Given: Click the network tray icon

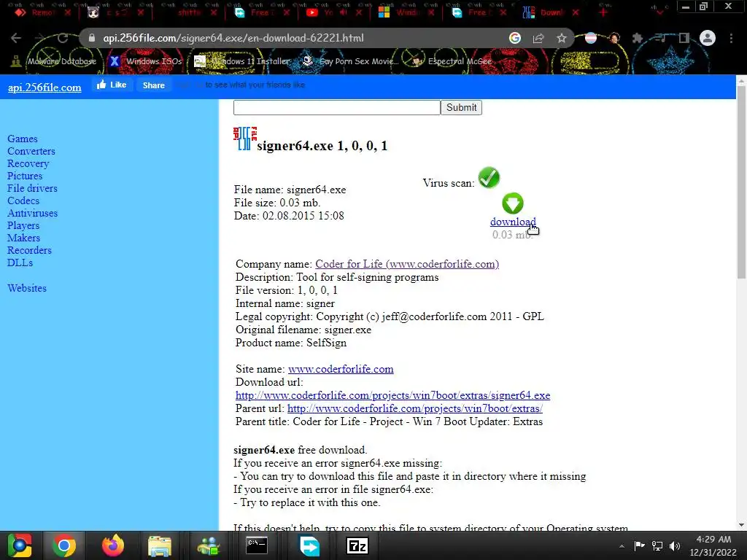Looking at the screenshot, I should (x=657, y=545).
